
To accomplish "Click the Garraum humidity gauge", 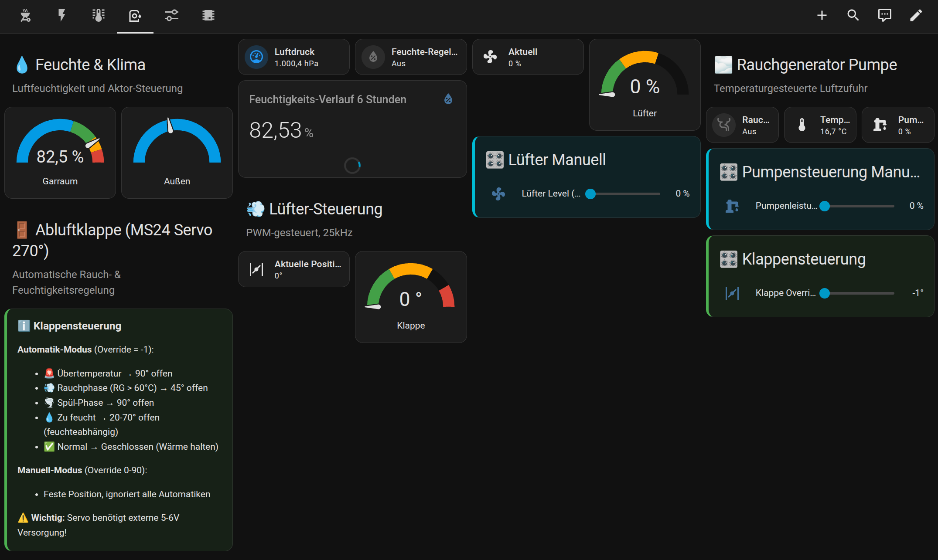I will pos(60,152).
